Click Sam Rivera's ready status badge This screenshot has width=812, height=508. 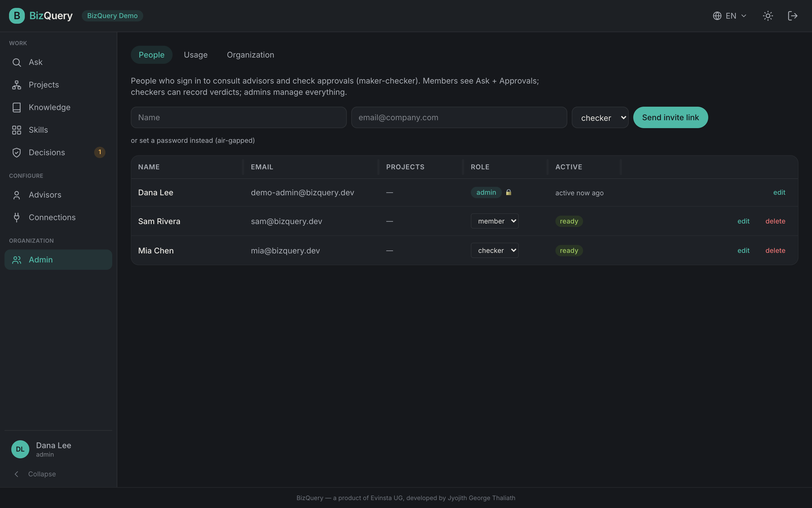[x=569, y=222]
